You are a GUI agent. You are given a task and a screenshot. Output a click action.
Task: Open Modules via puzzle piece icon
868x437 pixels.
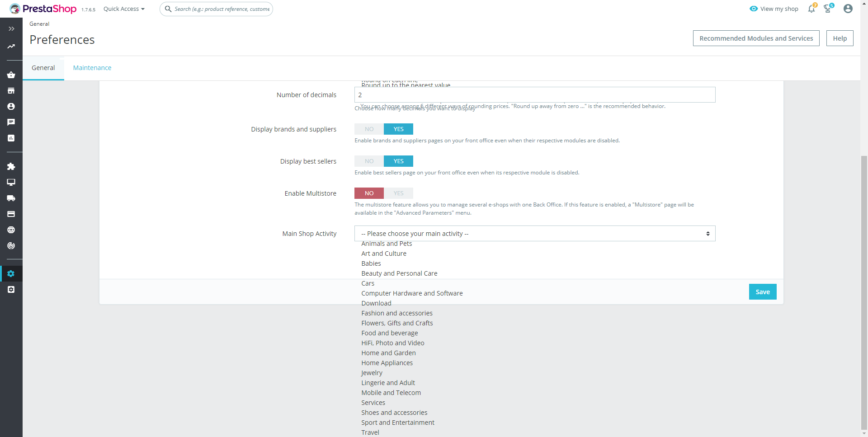coord(11,167)
